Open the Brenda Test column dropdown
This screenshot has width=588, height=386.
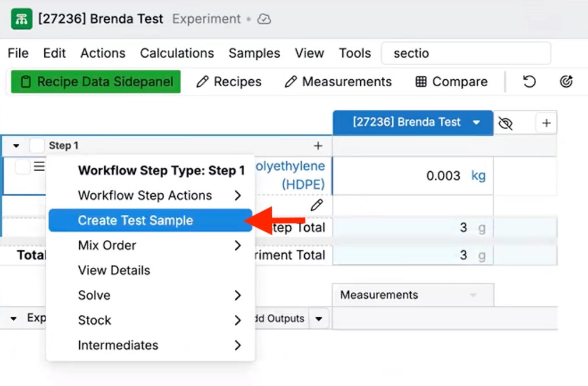tap(476, 122)
